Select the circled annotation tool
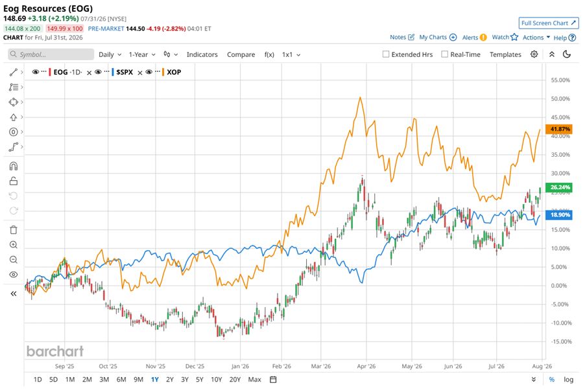The height and width of the screenshot is (392, 585). (14, 132)
